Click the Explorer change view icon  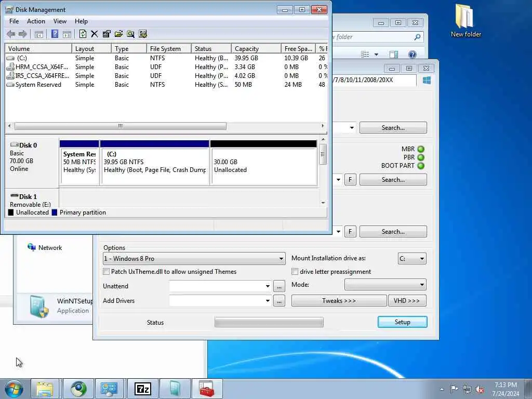coord(365,54)
